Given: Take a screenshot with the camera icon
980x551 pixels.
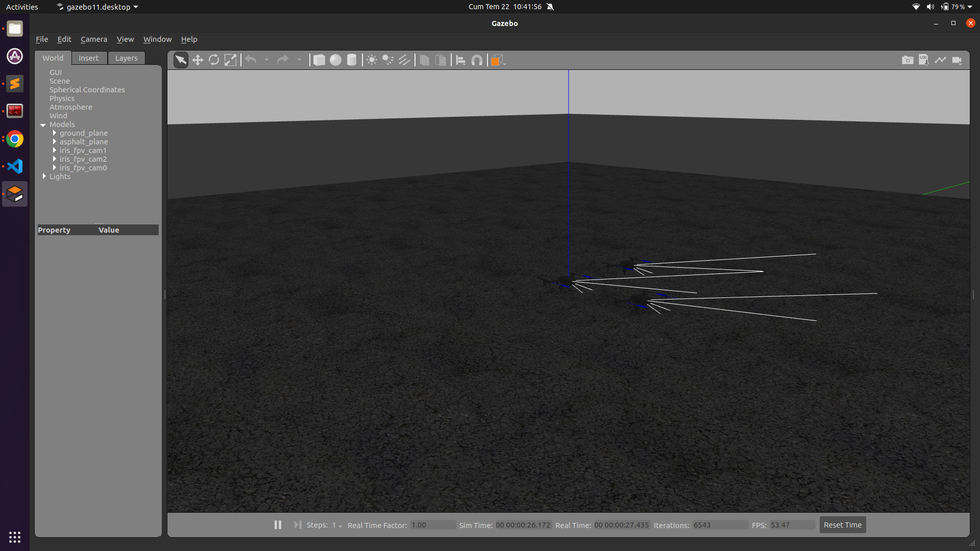Looking at the screenshot, I should pyautogui.click(x=908, y=60).
